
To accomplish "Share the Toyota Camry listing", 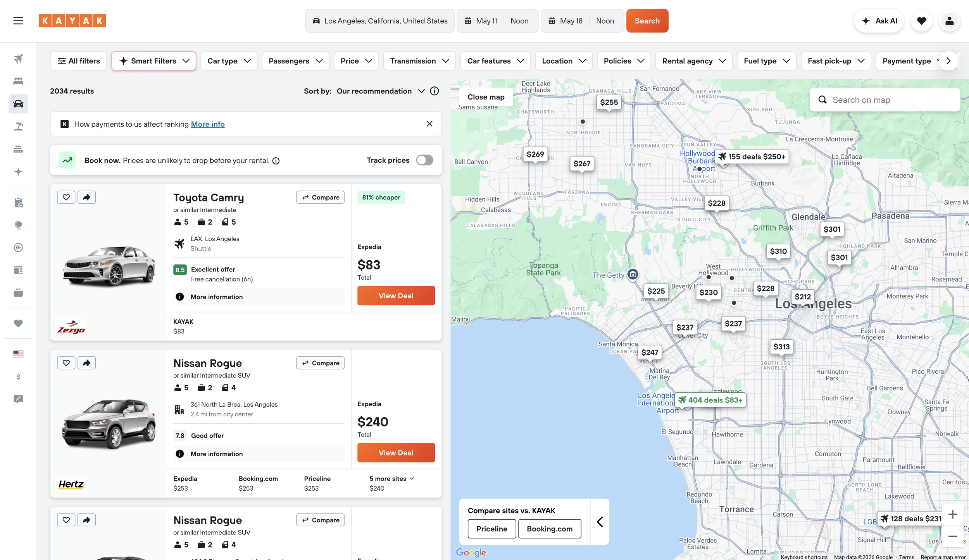I will [86, 197].
